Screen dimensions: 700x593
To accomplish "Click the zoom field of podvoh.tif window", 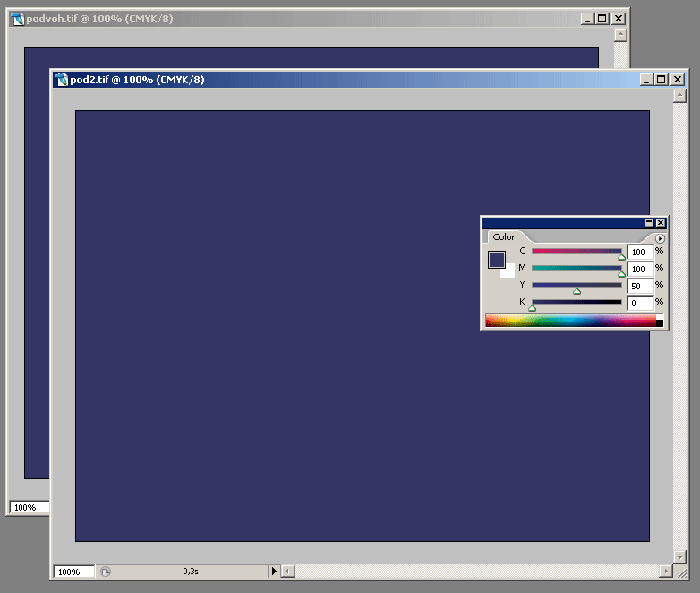I will coord(30,507).
